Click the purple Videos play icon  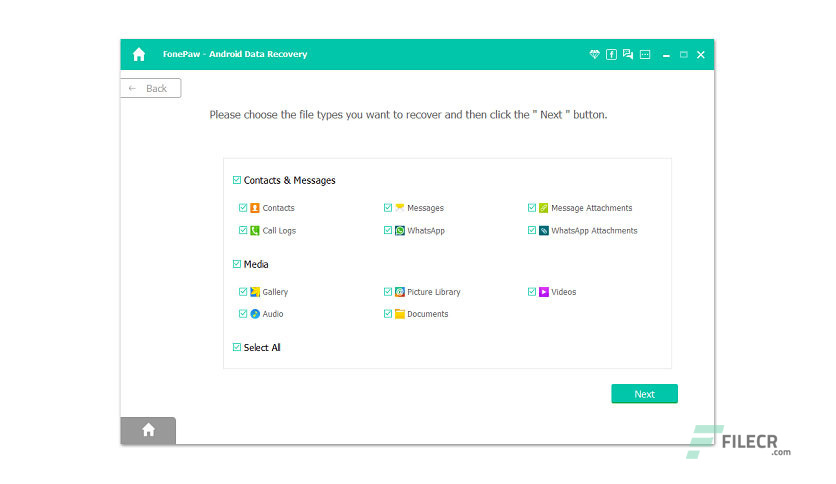click(543, 292)
